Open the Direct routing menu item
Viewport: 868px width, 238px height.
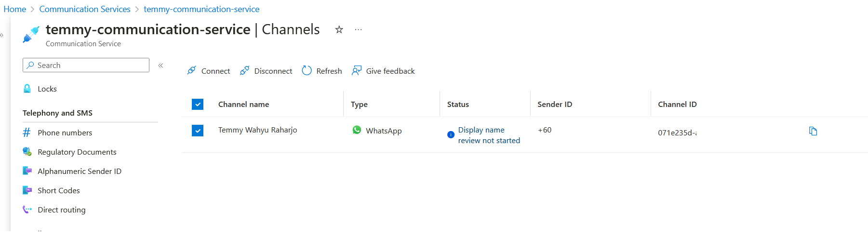point(62,210)
